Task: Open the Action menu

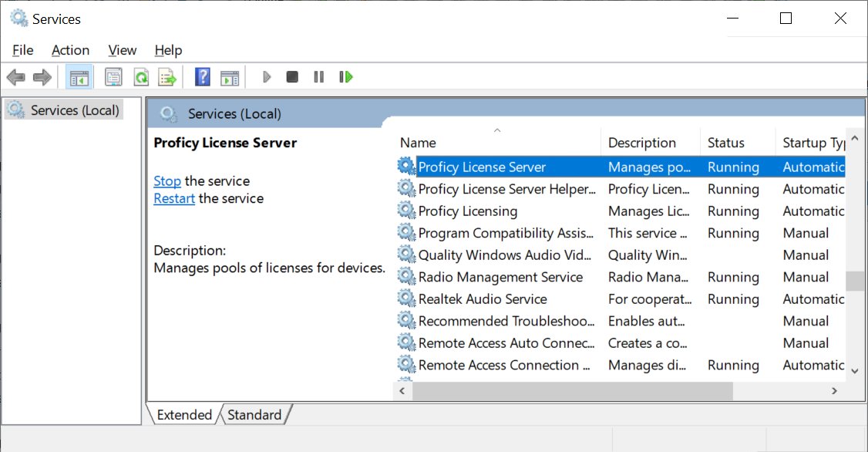Action: [70, 50]
